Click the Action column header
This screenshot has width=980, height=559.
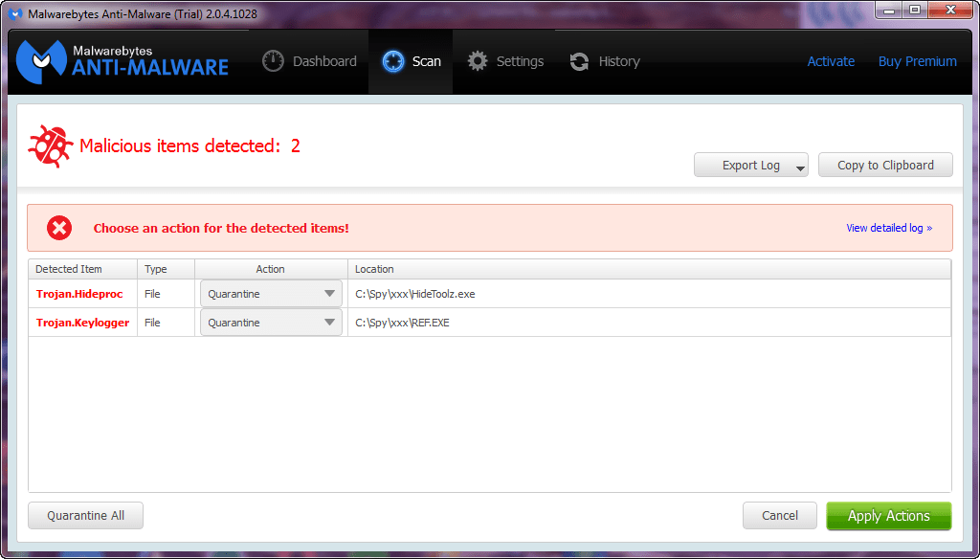click(x=271, y=269)
